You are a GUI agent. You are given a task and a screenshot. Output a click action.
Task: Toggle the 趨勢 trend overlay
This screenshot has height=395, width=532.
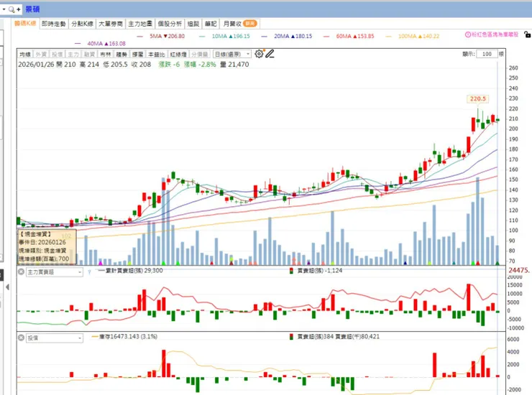click(x=121, y=55)
